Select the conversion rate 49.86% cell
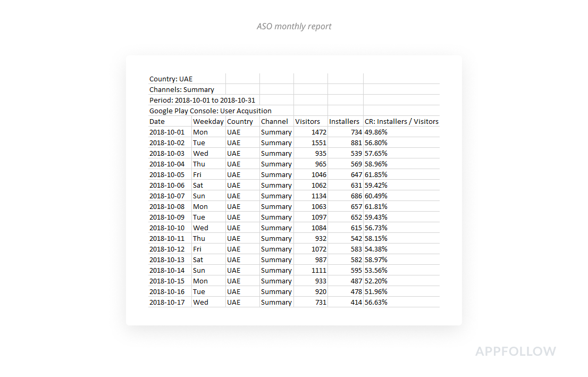 click(376, 132)
